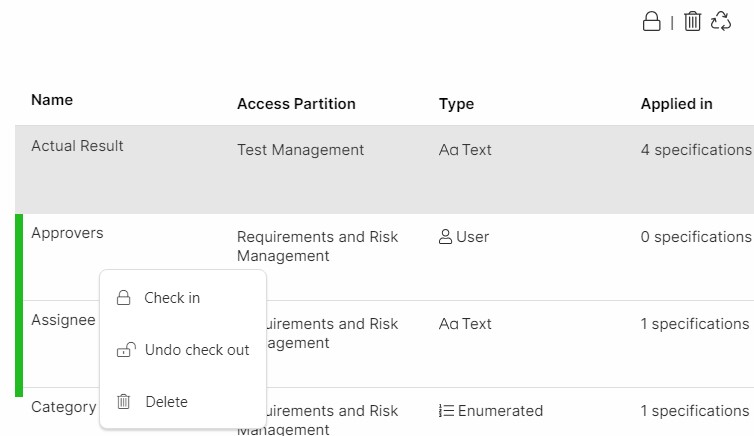Click the recycle arrows icon in toolbar

click(x=721, y=22)
